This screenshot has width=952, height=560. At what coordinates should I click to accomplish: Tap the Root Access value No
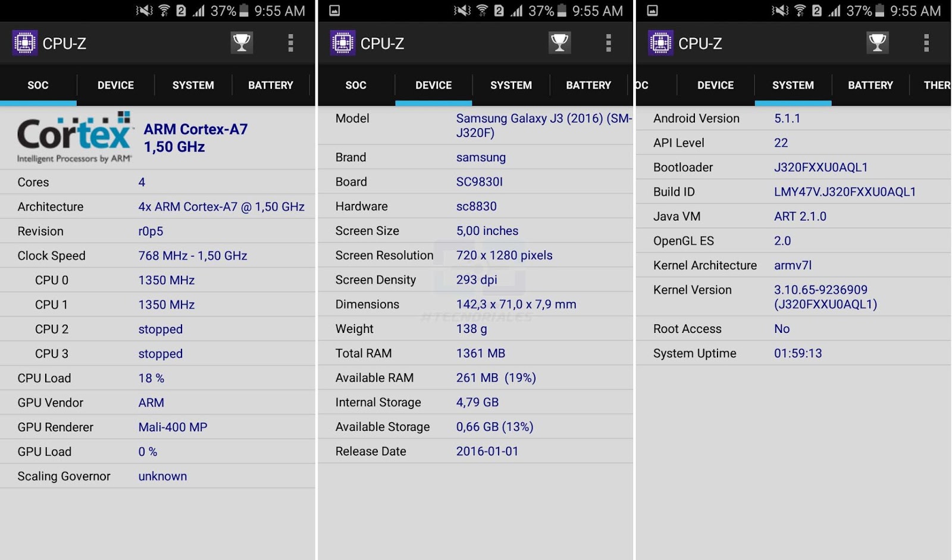[781, 329]
